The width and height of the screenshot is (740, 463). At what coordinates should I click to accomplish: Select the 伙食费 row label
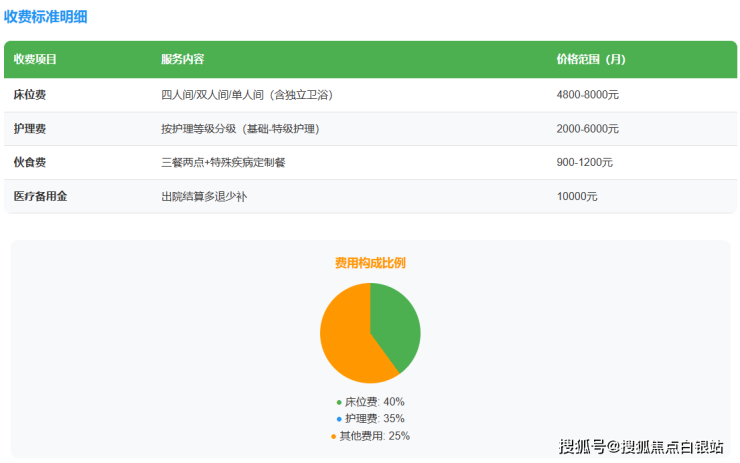(30, 162)
